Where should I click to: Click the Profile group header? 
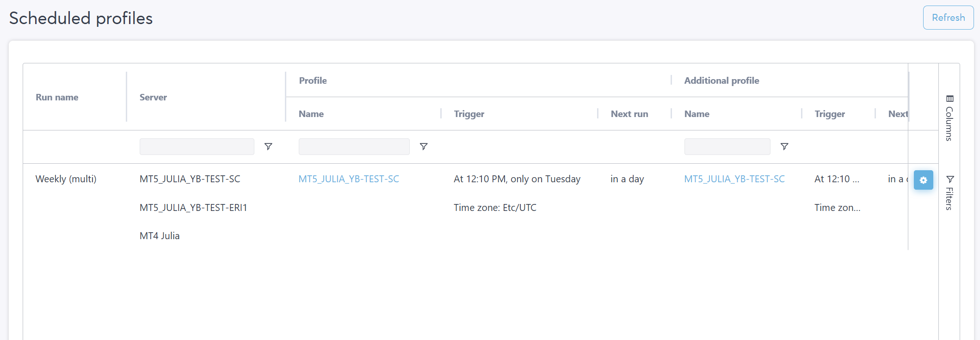tap(313, 80)
